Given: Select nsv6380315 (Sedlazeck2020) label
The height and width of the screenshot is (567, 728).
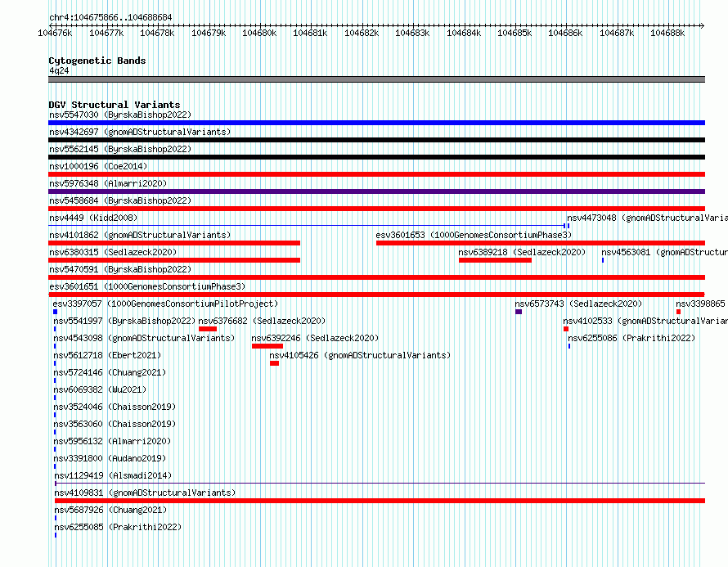Looking at the screenshot, I should 113,252.
